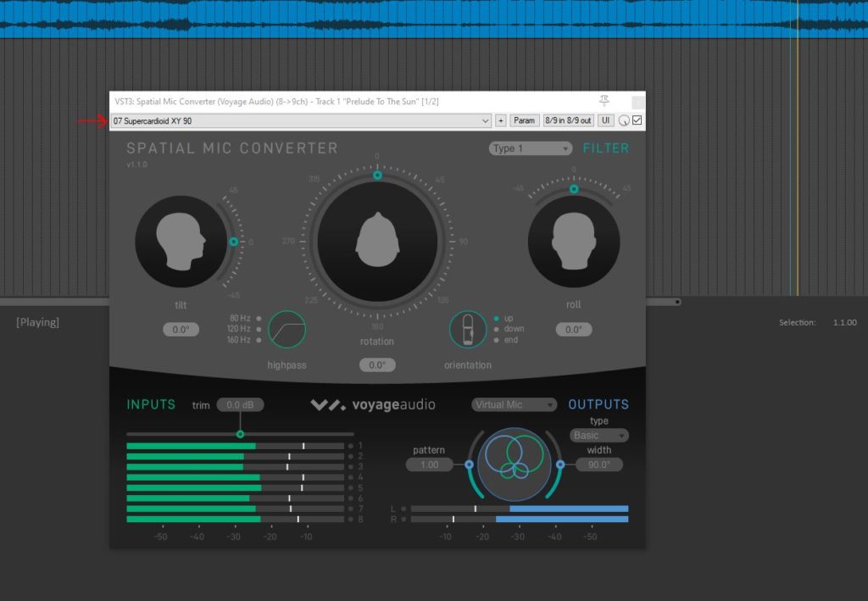The image size is (868, 601).
Task: Click the polar pattern display circle
Action: tap(515, 465)
